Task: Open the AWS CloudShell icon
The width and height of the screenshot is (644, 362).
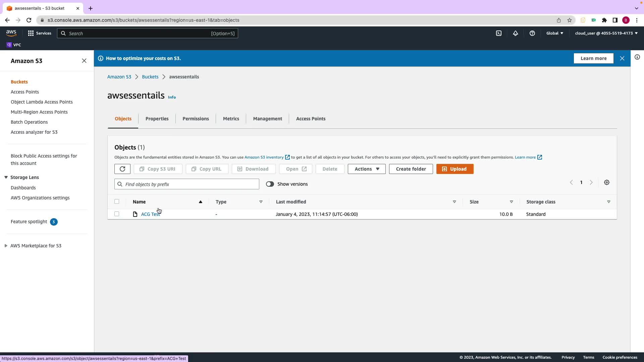Action: 499,33
